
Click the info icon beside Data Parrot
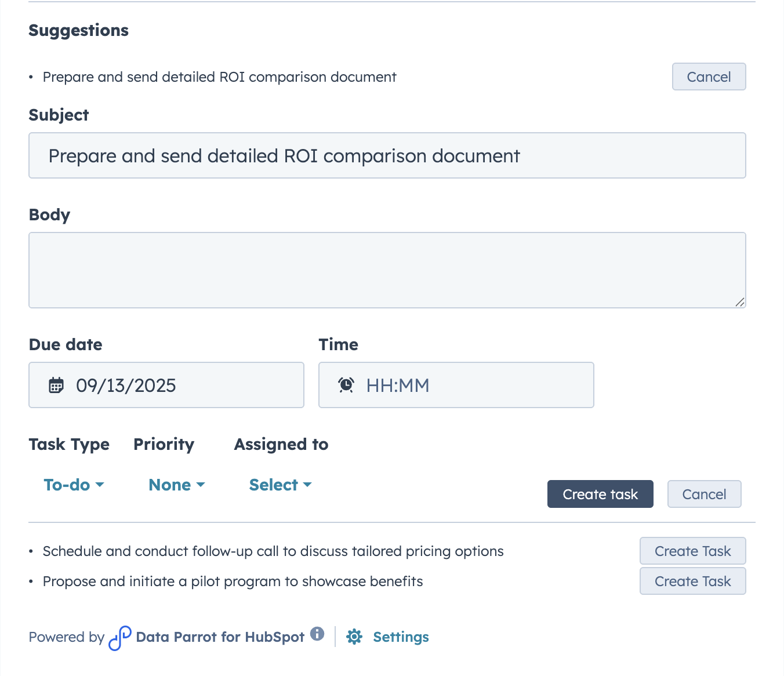317,634
